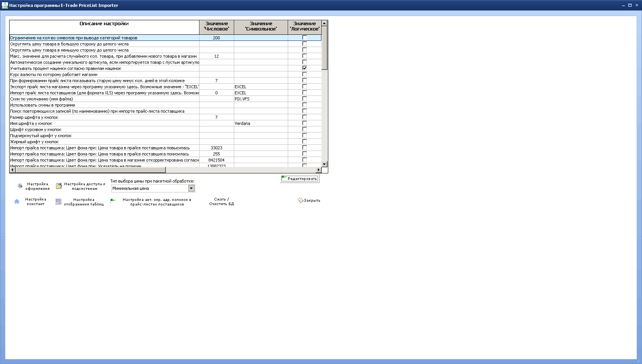Toggle checkbox for 'Поиск повторяющихся записей' row
Viewport: 642px width, 364px height.
(305, 111)
